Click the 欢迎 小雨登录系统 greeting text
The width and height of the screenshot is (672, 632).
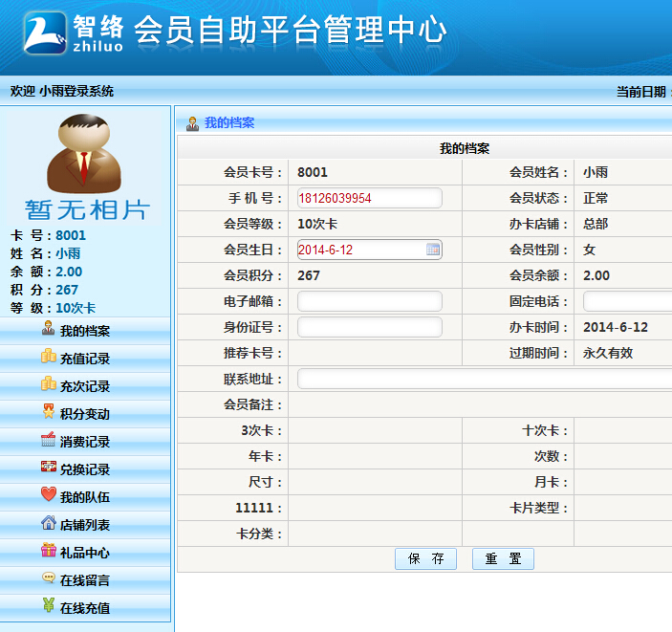[62, 91]
